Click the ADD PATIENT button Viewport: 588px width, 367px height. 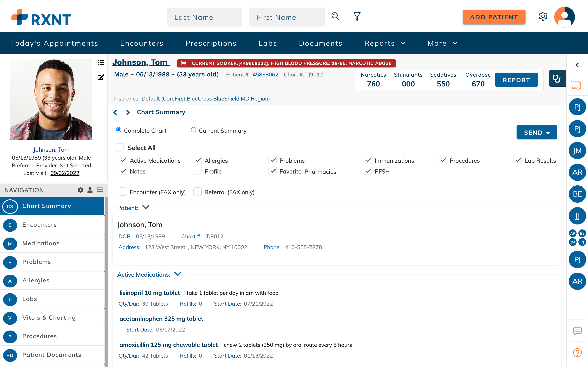pyautogui.click(x=494, y=17)
